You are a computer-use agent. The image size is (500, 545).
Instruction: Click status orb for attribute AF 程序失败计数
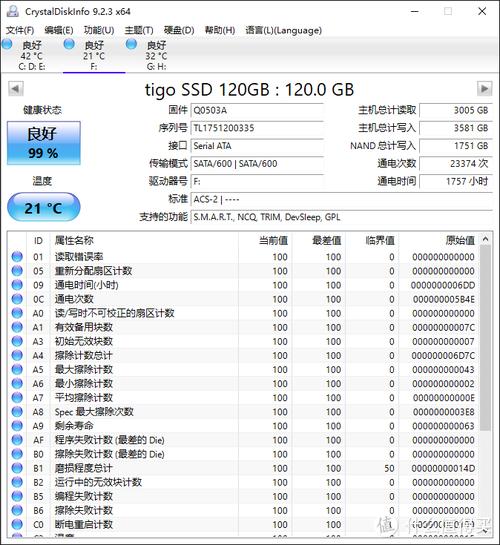click(17, 440)
